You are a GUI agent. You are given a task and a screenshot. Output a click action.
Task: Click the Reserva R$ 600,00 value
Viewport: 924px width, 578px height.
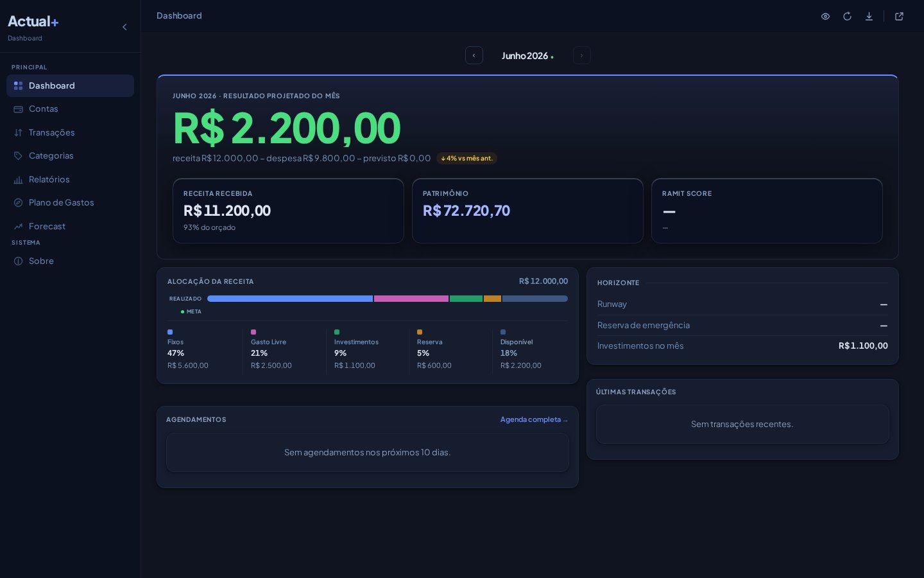[x=434, y=365]
